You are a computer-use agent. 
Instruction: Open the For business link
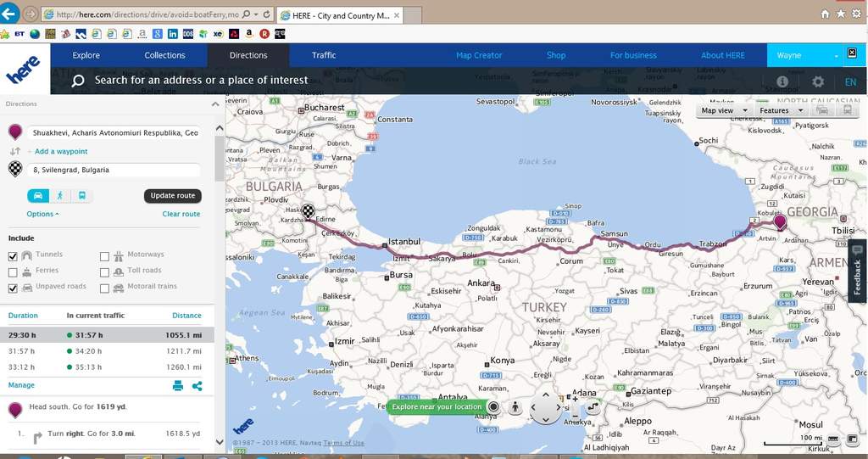(x=633, y=55)
